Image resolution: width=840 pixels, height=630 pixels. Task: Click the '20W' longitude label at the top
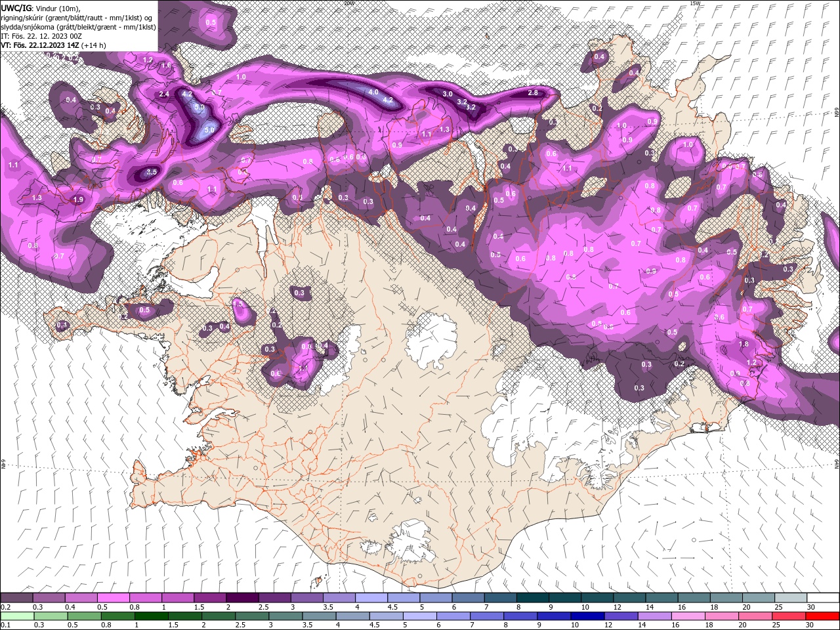[348, 3]
